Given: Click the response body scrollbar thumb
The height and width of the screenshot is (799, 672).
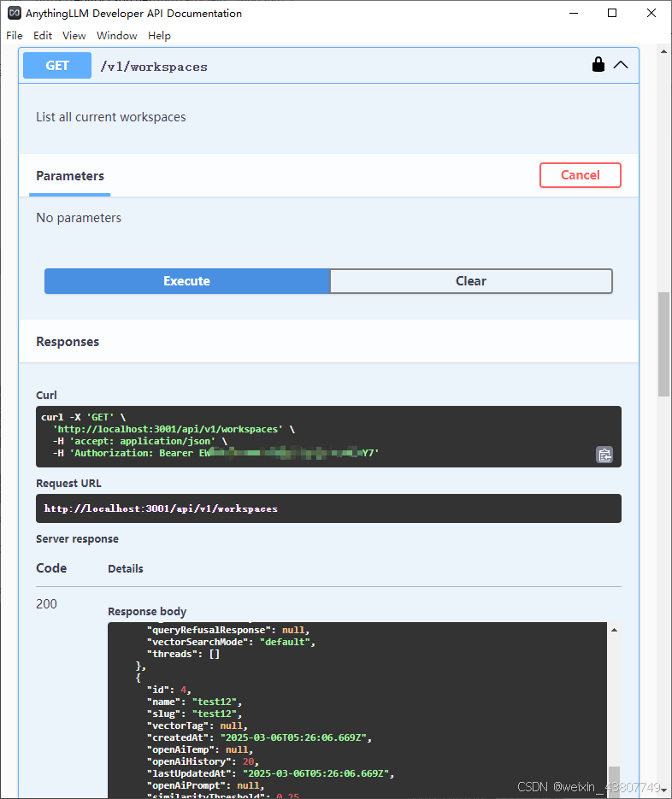Looking at the screenshot, I should [615, 782].
